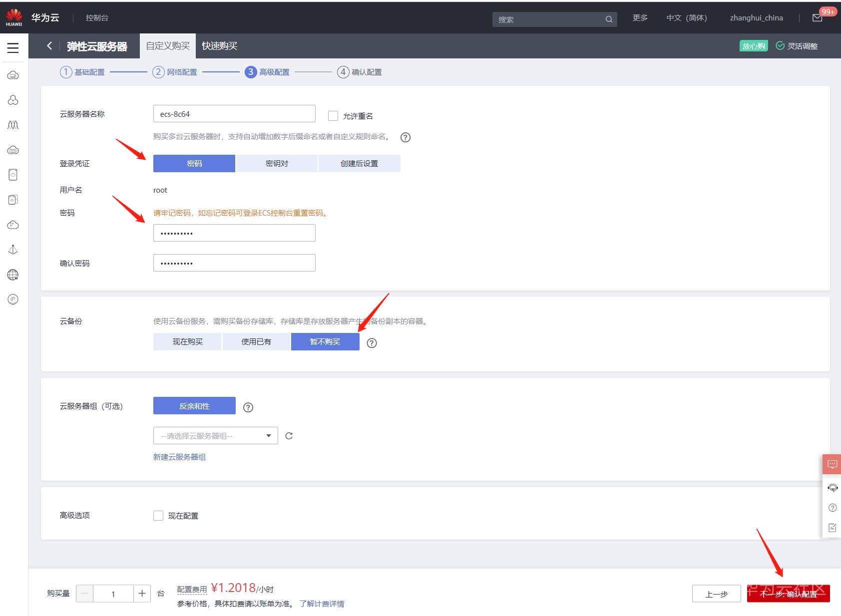
Task: Switch to the 自定义购买 tab
Action: [168, 46]
